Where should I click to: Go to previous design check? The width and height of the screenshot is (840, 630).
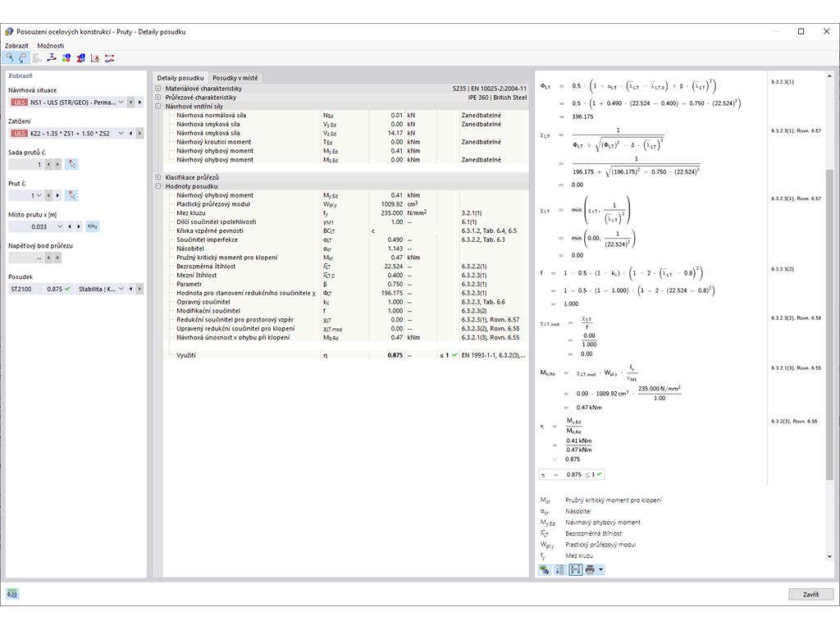tap(130, 289)
